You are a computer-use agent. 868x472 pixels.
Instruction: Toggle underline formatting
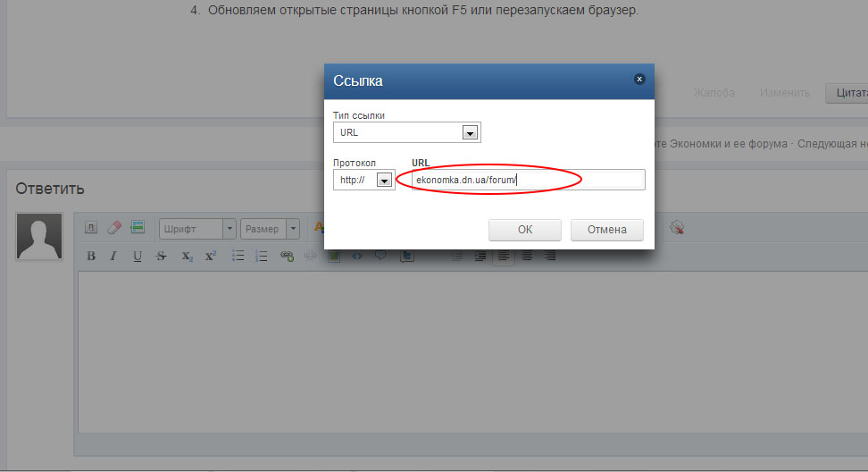coord(138,256)
